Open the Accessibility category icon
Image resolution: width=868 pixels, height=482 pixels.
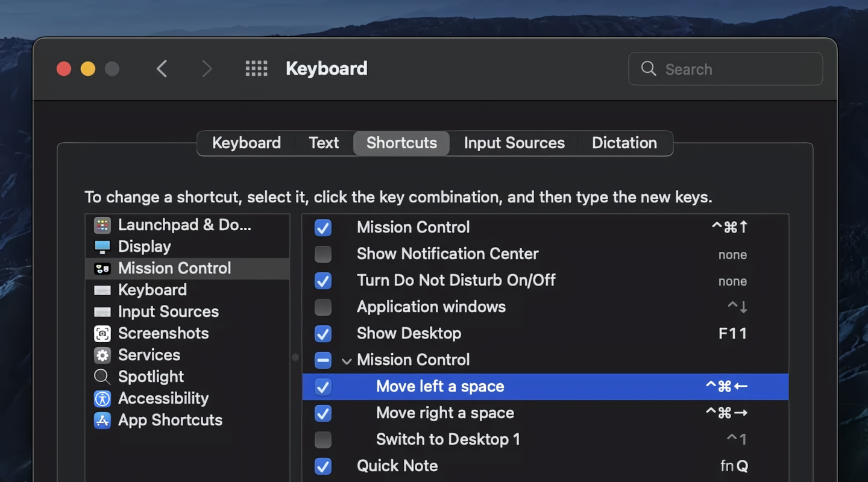(102, 399)
